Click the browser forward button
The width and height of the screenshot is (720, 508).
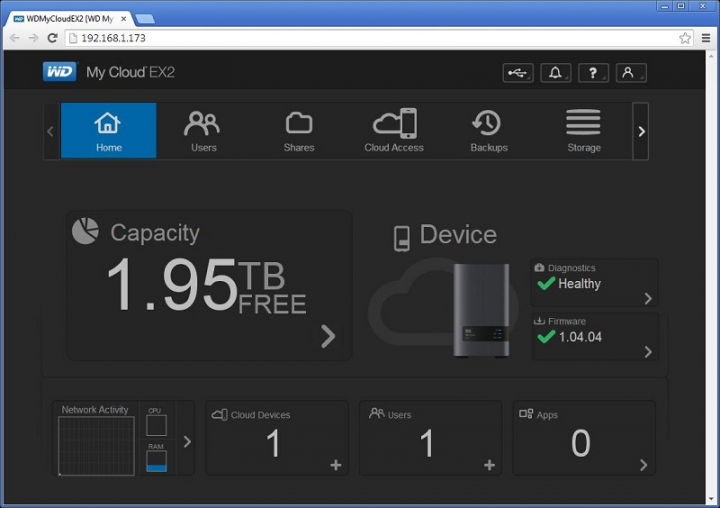(34, 38)
